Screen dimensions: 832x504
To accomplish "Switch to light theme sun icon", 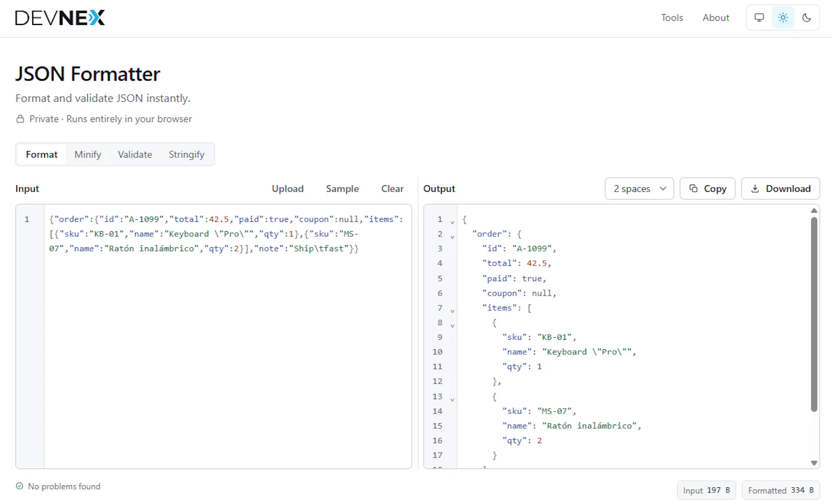I will point(783,18).
